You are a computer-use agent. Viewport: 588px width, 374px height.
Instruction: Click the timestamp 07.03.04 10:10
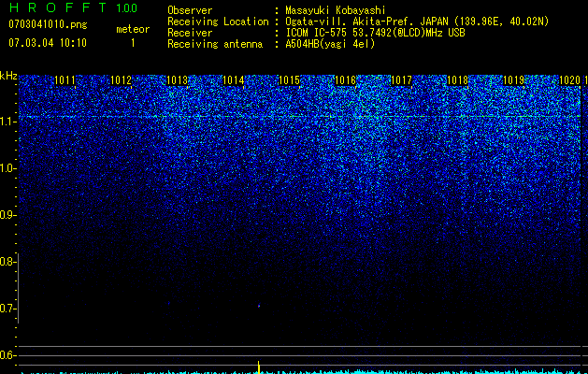click(x=48, y=43)
